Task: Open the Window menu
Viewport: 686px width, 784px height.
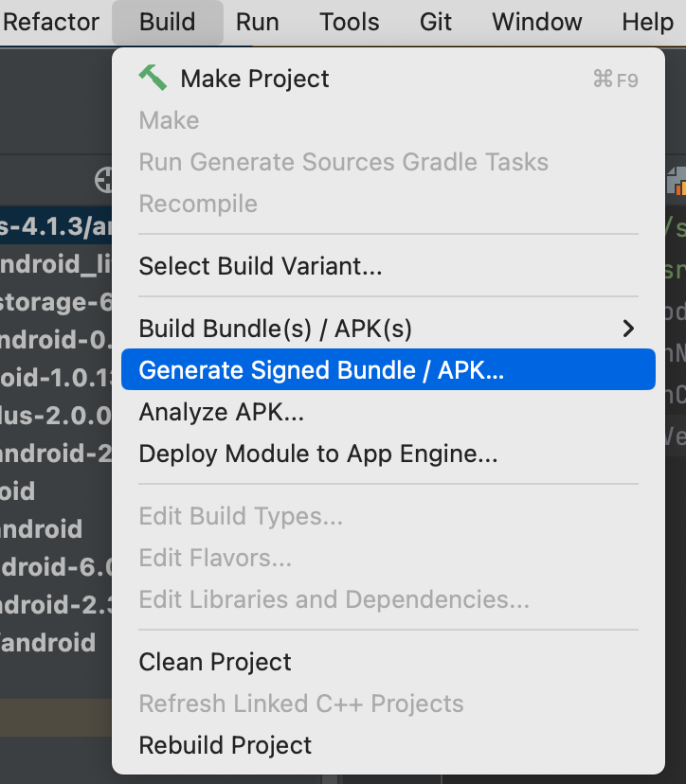Action: point(537,22)
